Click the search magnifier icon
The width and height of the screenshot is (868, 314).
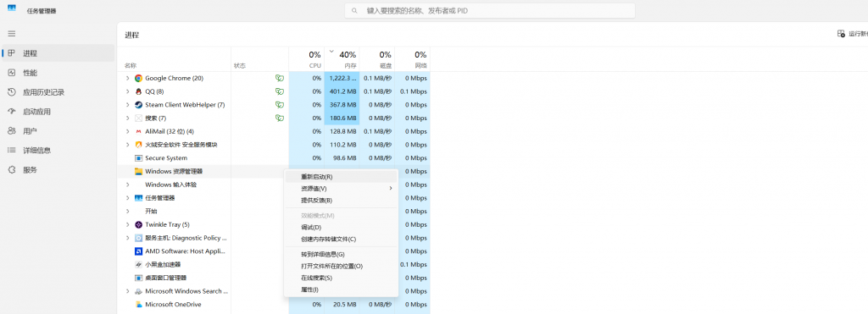tap(355, 10)
